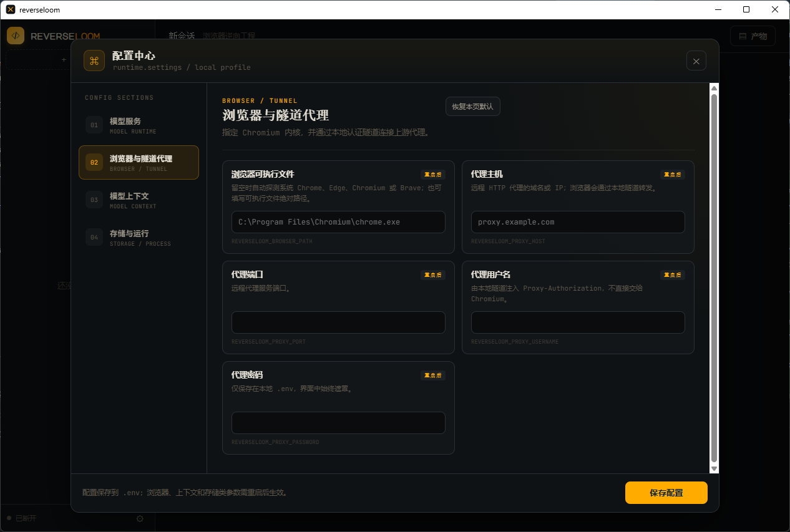Focus the browser executable path field
This screenshot has width=790, height=532.
tap(338, 222)
